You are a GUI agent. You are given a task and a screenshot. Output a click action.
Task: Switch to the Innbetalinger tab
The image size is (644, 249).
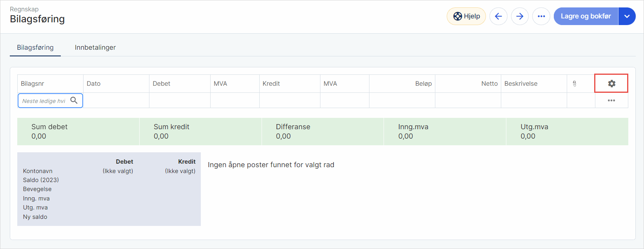(95, 47)
